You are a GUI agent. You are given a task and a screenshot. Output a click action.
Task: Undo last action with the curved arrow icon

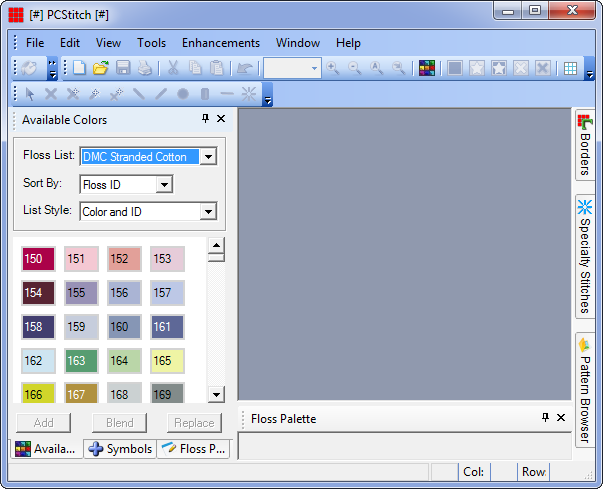(245, 68)
